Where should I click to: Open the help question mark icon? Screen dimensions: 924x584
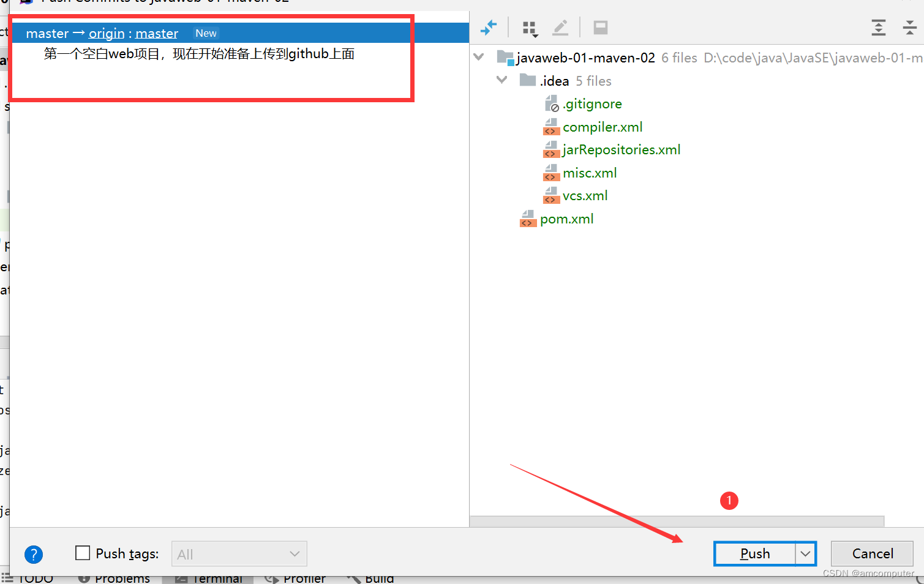pos(34,555)
